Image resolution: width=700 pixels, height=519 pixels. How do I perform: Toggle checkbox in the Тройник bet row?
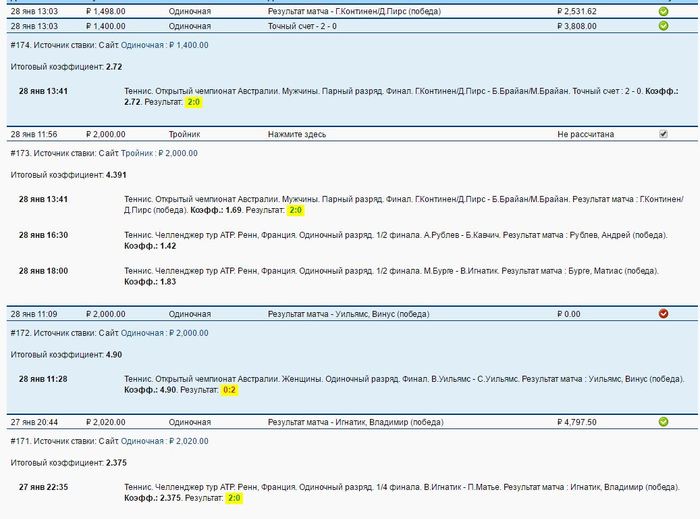(663, 134)
